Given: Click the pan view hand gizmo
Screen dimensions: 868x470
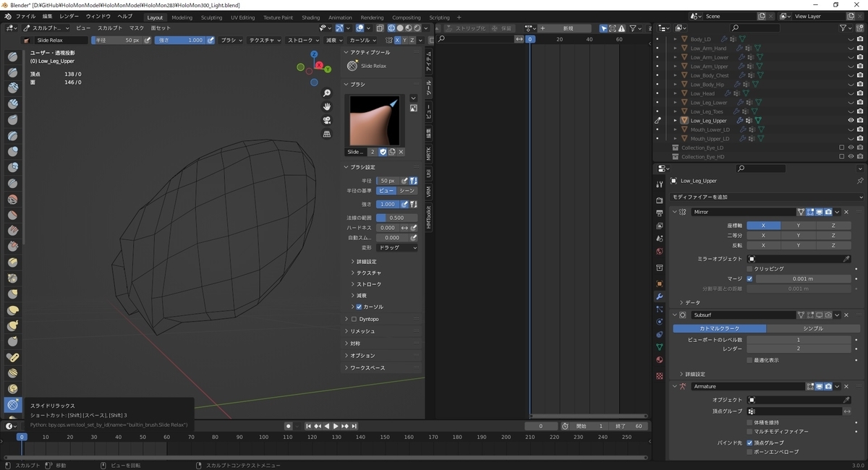Looking at the screenshot, I should pos(327,106).
